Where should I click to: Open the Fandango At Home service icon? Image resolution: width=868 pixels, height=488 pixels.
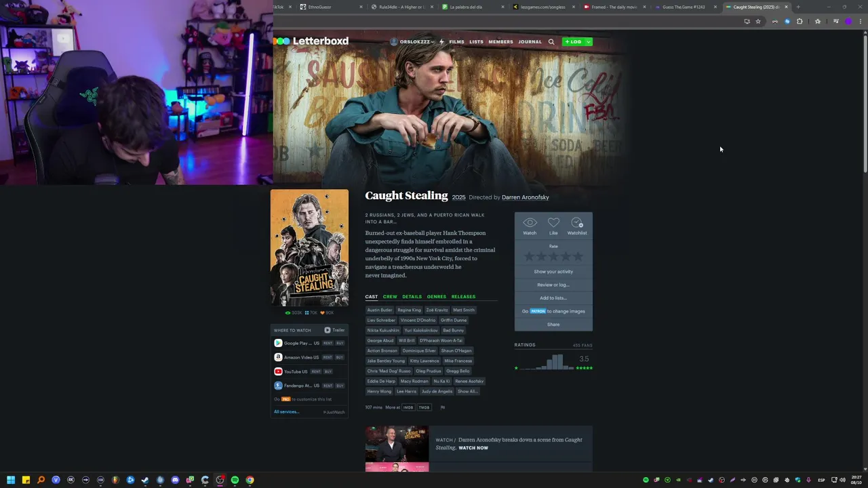click(278, 386)
